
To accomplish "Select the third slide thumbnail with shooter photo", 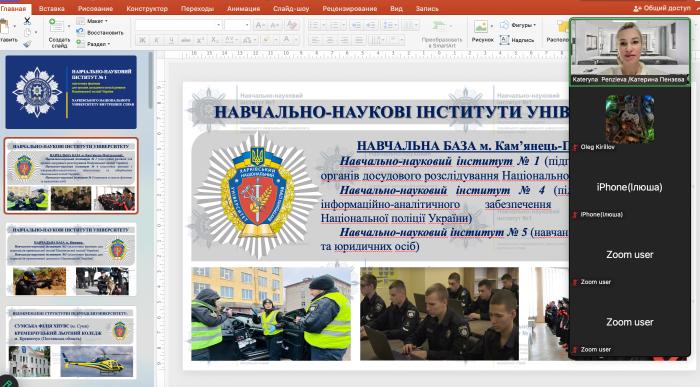I will [x=71, y=260].
